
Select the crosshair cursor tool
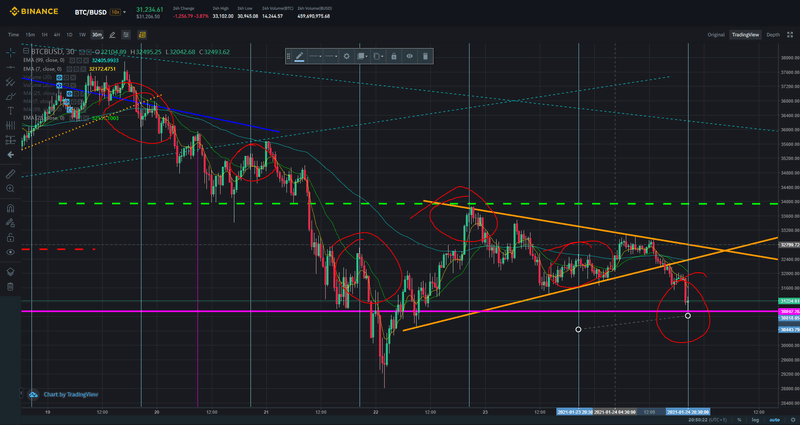coord(10,52)
